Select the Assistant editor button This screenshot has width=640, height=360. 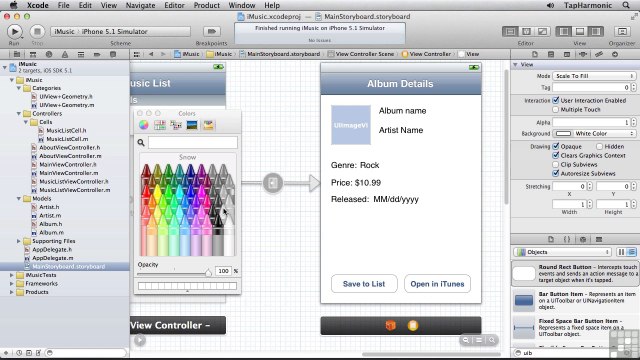[x=527, y=31]
